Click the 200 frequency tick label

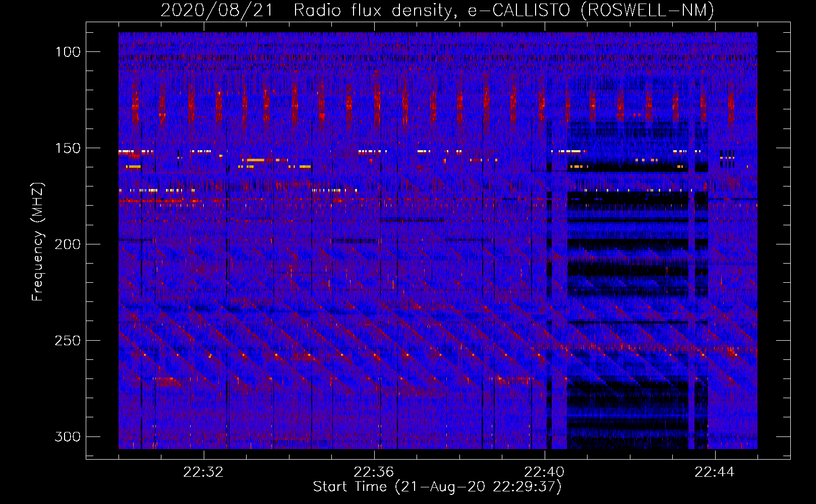(x=68, y=244)
